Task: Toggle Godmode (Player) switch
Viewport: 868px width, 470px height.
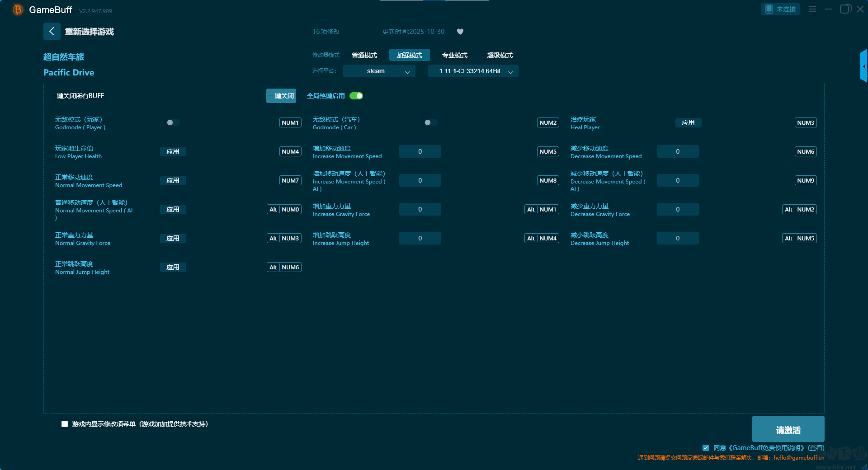Action: pyautogui.click(x=173, y=122)
